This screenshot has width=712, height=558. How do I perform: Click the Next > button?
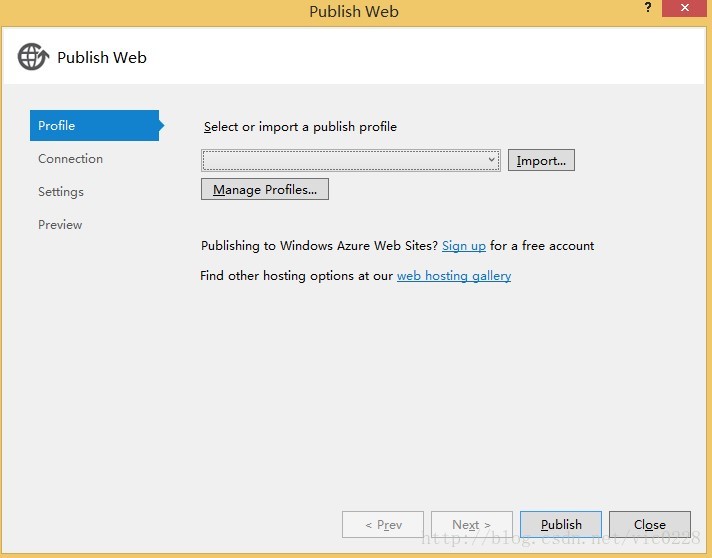click(x=472, y=524)
